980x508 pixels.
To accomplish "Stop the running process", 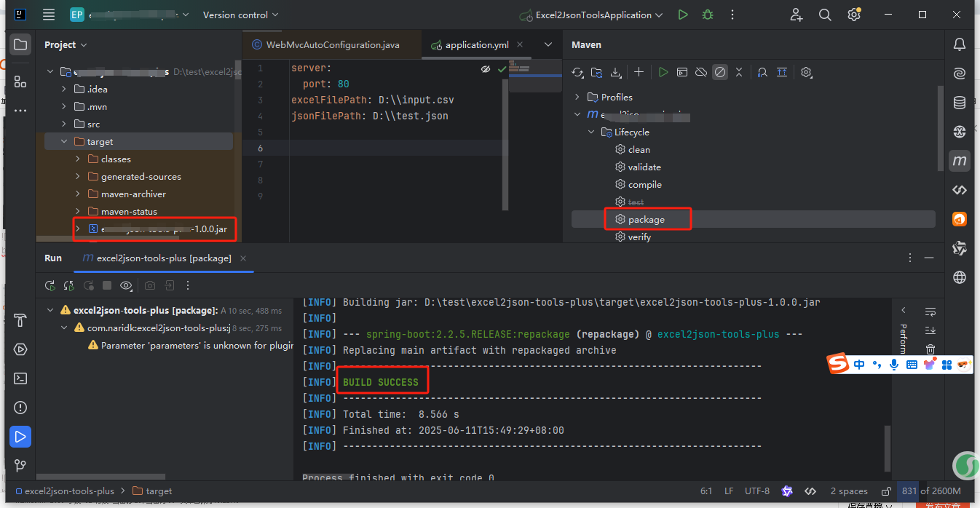I will (x=106, y=285).
